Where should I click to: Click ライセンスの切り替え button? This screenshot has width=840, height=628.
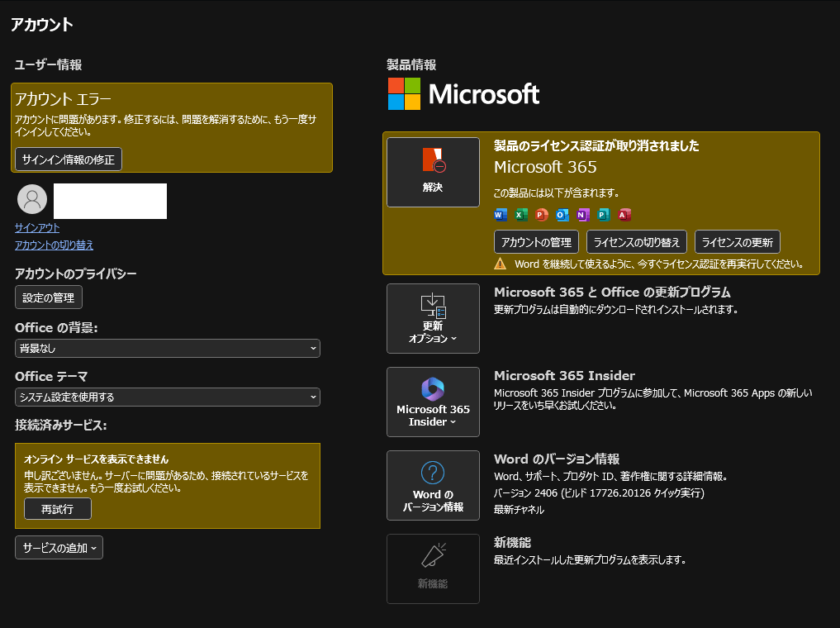637,242
